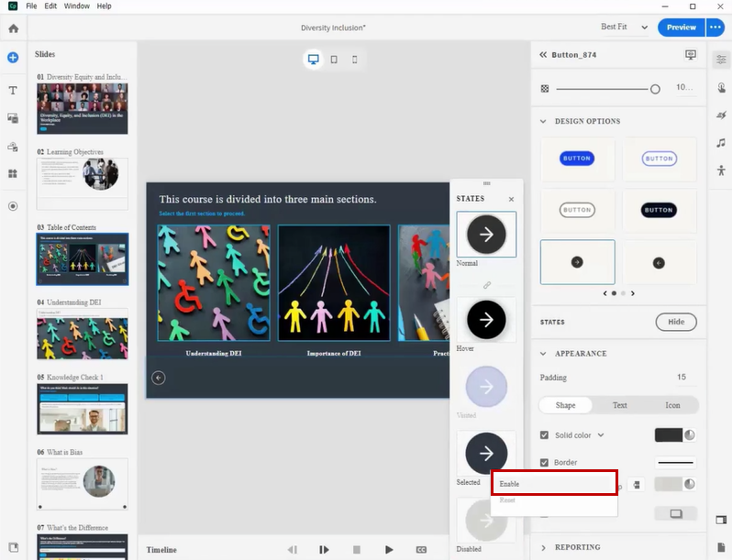Switch to desktop device view

313,60
